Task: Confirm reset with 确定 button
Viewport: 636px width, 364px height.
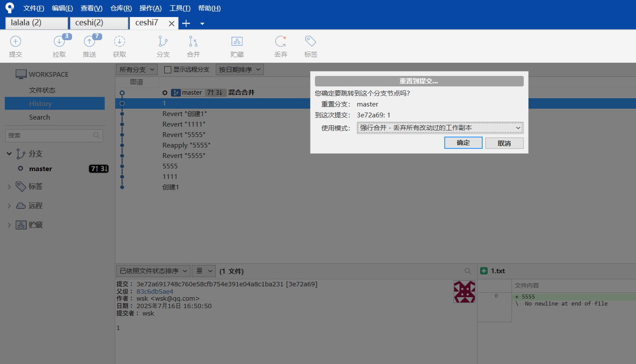Action: click(463, 143)
